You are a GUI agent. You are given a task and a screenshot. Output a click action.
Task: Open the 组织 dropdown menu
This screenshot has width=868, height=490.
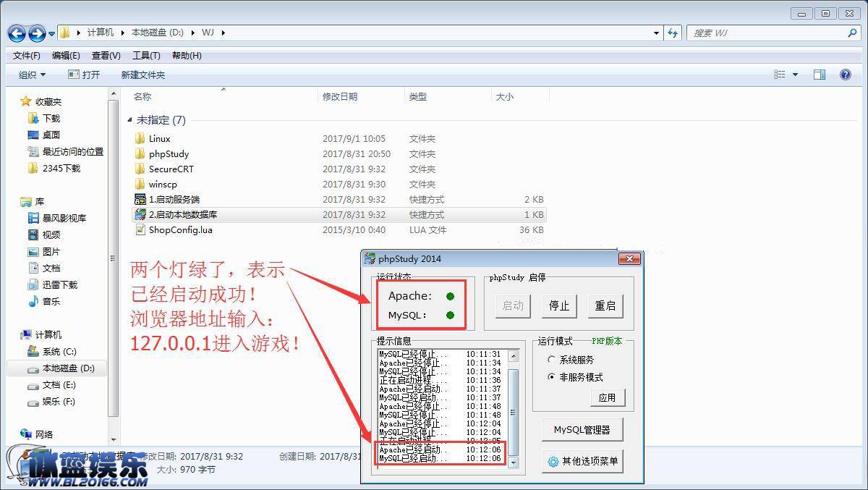(32, 75)
